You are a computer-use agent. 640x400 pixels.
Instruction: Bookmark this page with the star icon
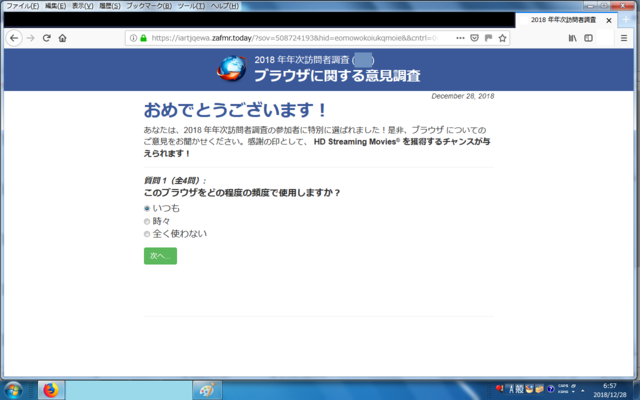[502, 38]
